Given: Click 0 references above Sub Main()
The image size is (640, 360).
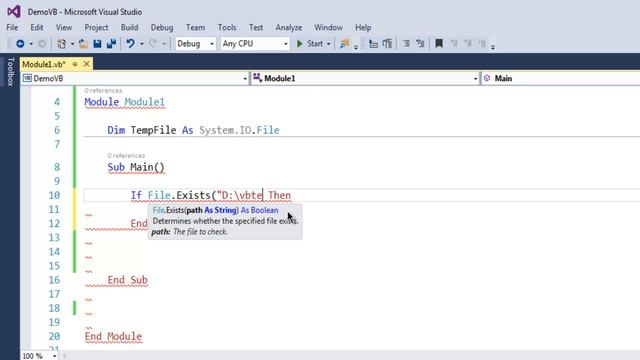Looking at the screenshot, I should click(x=126, y=156).
